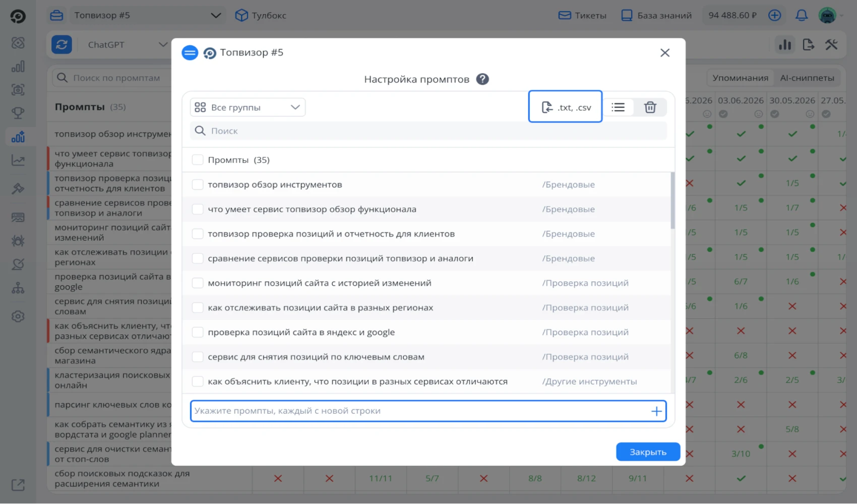Check 'что умеет сервис топвизор' checkbox
This screenshot has height=504, width=857.
click(198, 209)
